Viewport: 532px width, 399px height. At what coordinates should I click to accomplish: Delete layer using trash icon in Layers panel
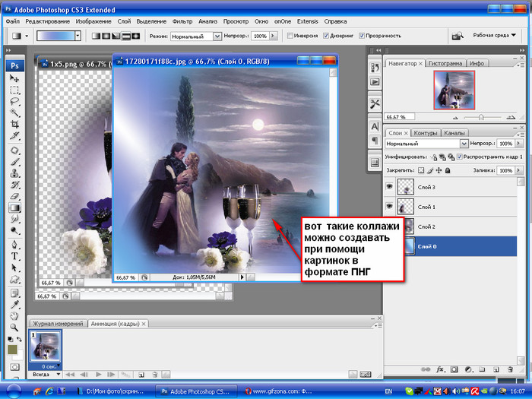coord(510,369)
